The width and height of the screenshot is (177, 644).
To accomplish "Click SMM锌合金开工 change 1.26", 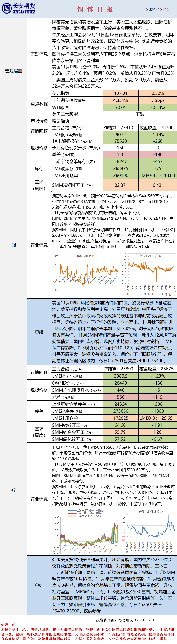I will [x=158, y=432].
